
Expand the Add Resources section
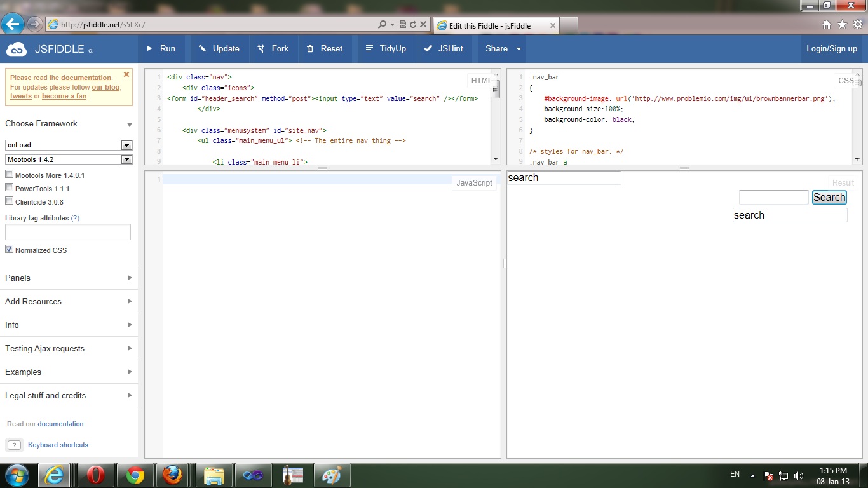pos(69,301)
